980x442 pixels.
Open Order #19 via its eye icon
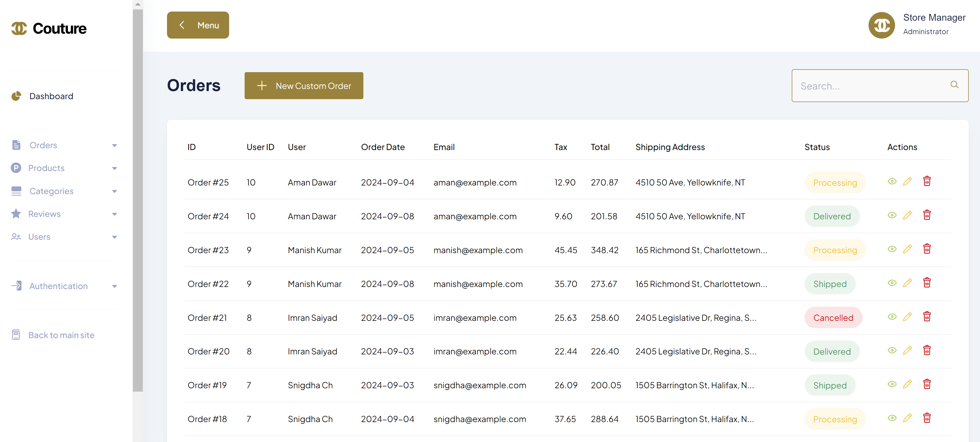click(892, 384)
